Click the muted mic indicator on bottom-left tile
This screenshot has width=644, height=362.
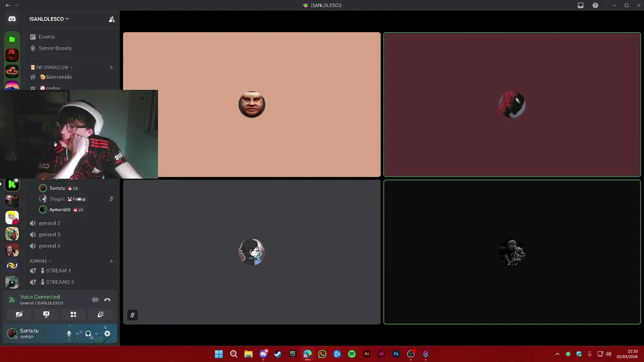(x=132, y=315)
